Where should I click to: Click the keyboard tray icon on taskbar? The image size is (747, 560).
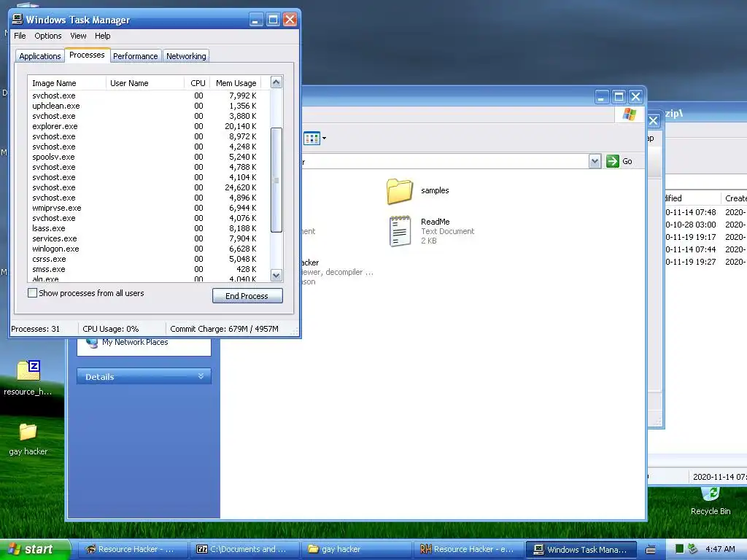650,550
